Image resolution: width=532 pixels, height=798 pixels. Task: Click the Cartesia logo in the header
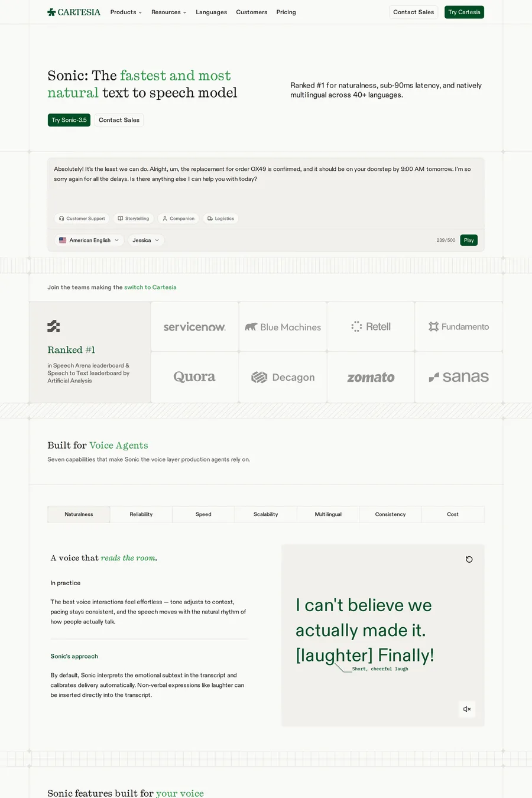[x=74, y=12]
